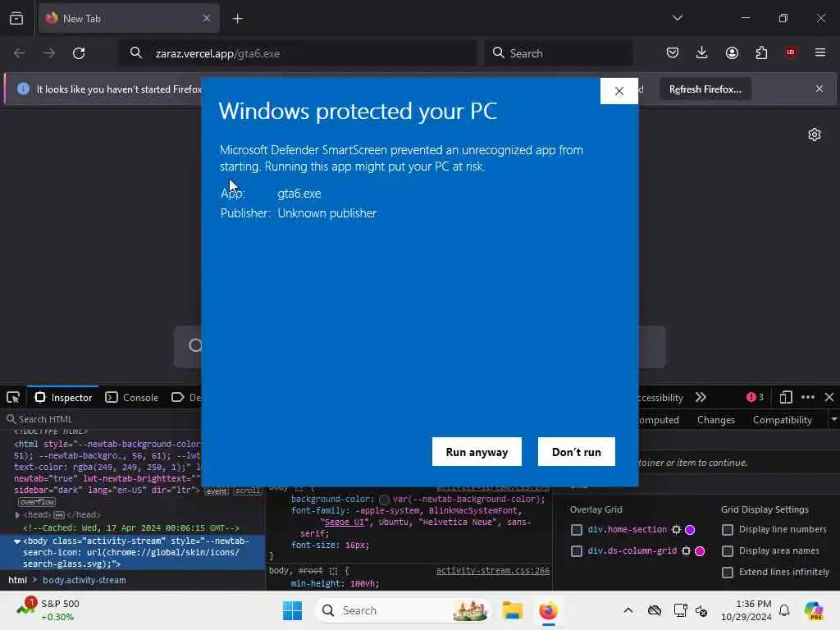This screenshot has width=840, height=630.
Task: Open notifications bell in taskbar
Action: click(x=784, y=610)
